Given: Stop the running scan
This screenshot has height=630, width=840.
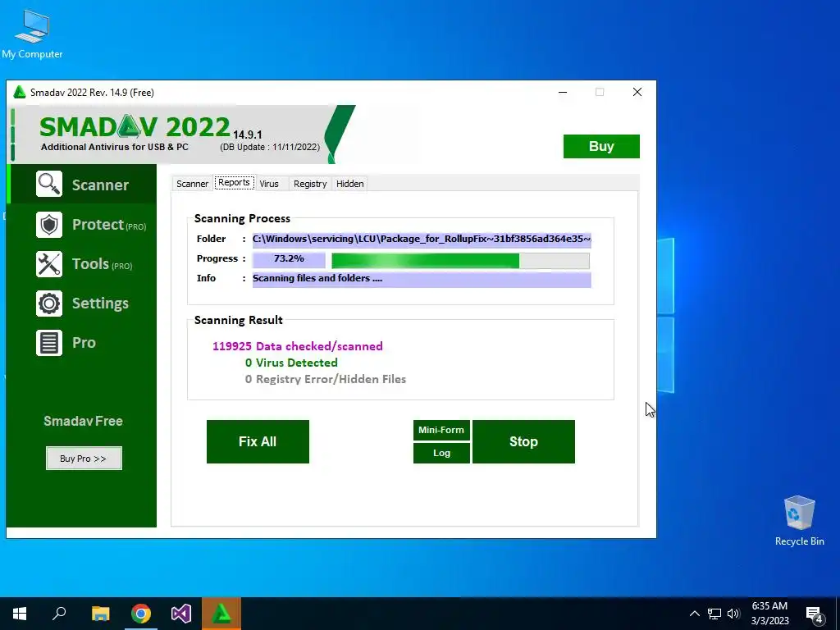Looking at the screenshot, I should tap(523, 441).
